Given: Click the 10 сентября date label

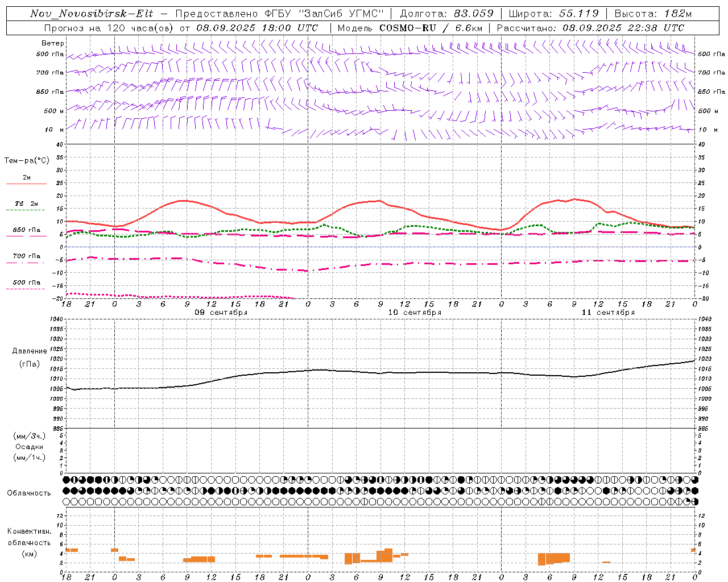Looking at the screenshot, I should tap(415, 313).
